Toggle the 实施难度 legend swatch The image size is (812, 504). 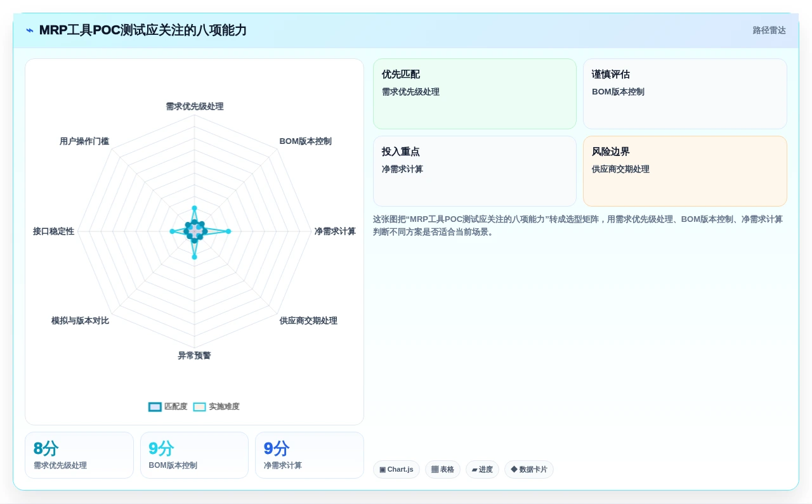coord(200,407)
